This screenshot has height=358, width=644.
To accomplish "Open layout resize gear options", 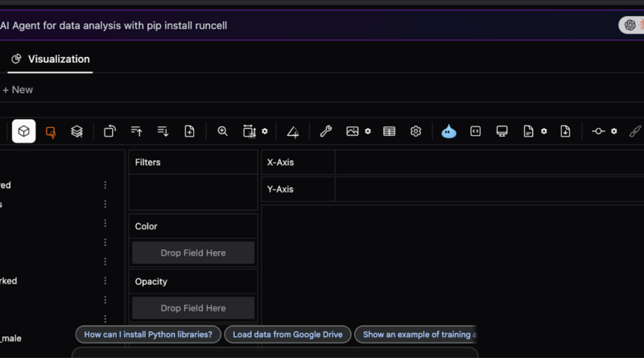I will [x=265, y=131].
